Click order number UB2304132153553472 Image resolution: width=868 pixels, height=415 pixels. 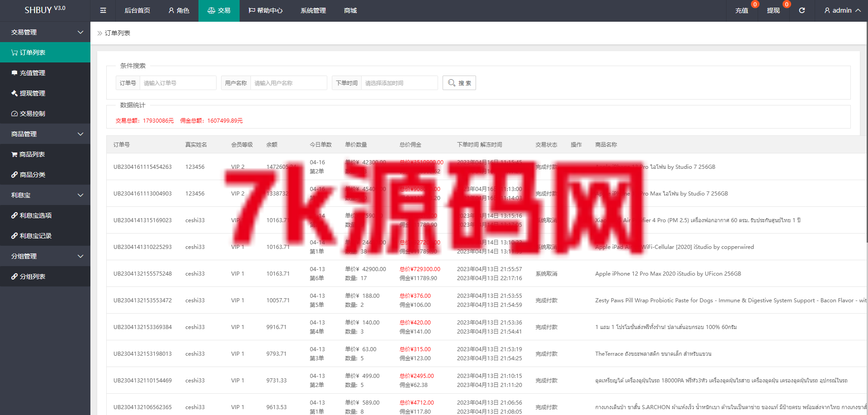[x=142, y=301]
